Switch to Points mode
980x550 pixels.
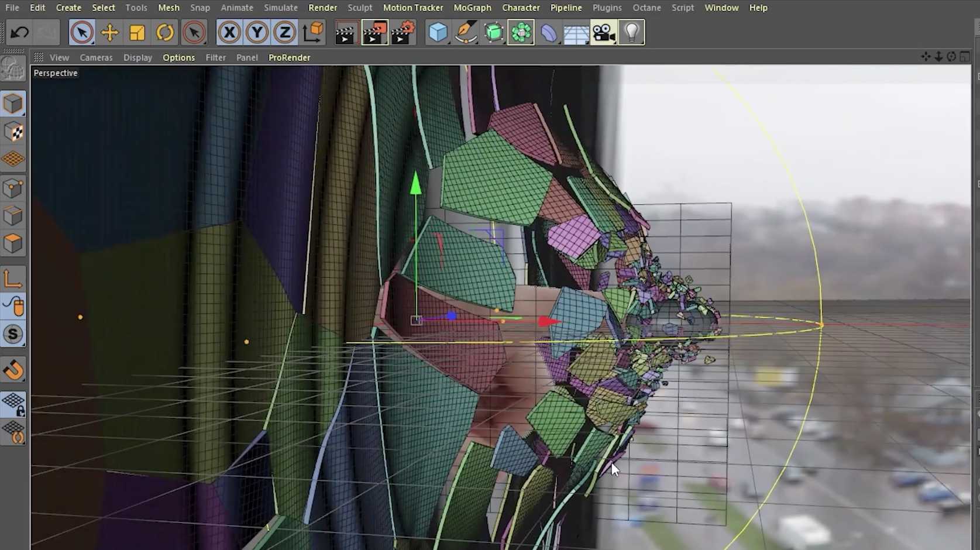13,188
